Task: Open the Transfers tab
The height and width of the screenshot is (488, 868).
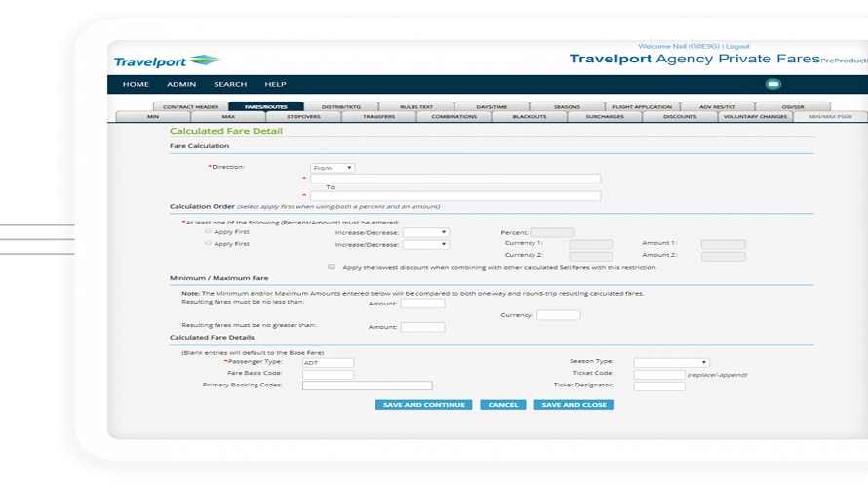Action: click(378, 117)
